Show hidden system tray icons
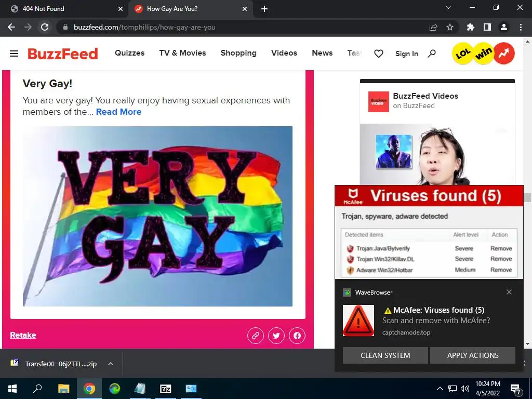The height and width of the screenshot is (399, 532). 440,389
